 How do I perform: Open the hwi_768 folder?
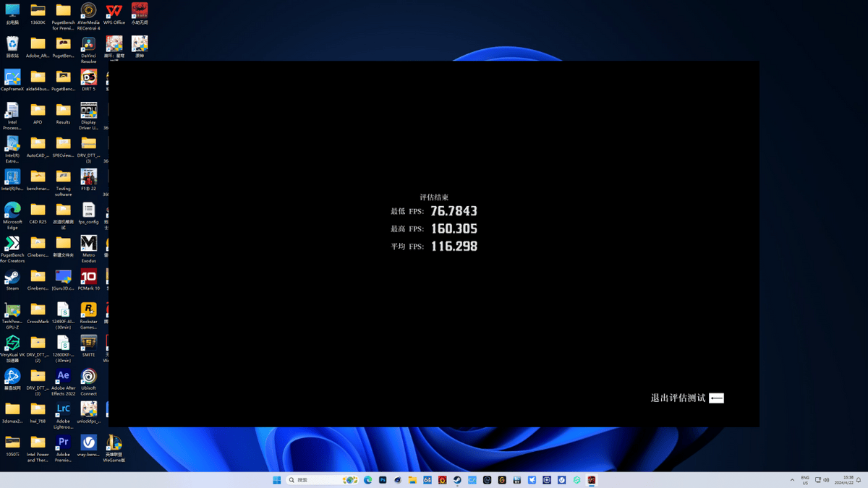(38, 412)
